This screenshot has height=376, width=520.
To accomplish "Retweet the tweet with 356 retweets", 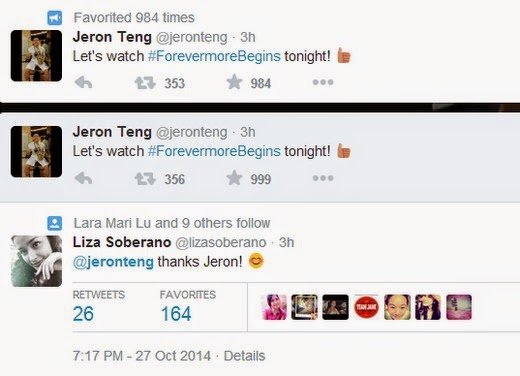I will click(145, 178).
